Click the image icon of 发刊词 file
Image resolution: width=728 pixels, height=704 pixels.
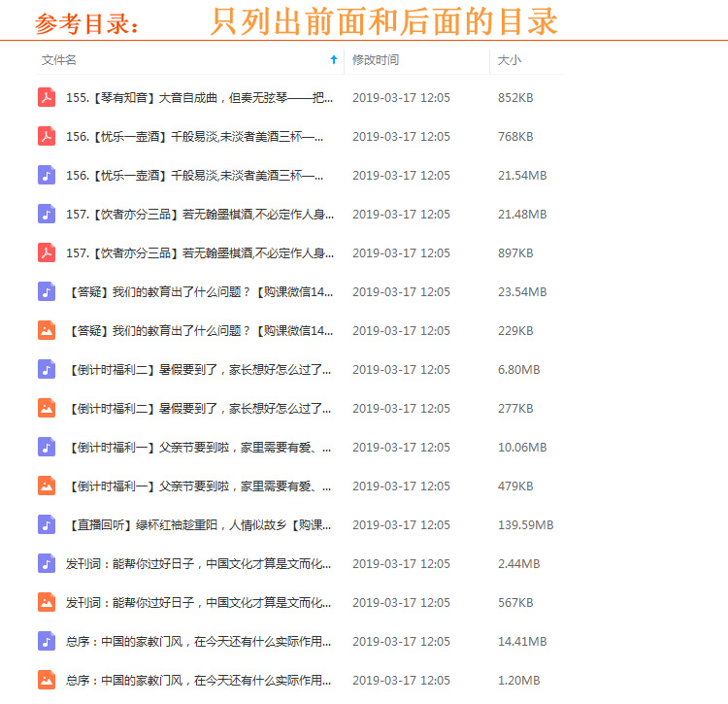click(47, 602)
